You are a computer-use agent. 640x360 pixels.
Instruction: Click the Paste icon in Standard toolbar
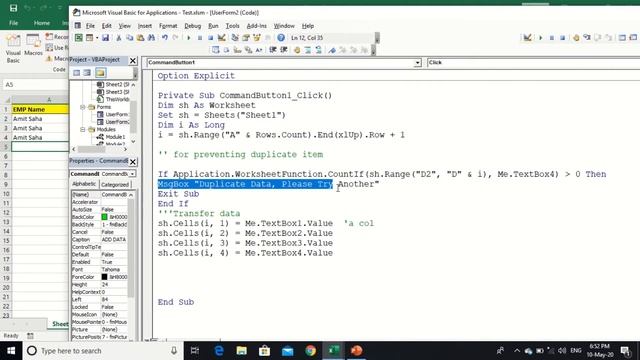tap(140, 38)
